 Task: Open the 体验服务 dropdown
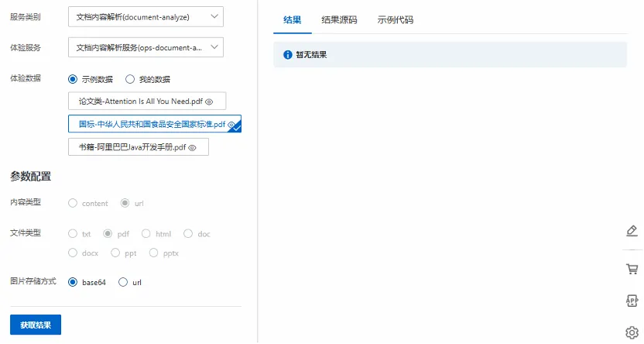[146, 48]
